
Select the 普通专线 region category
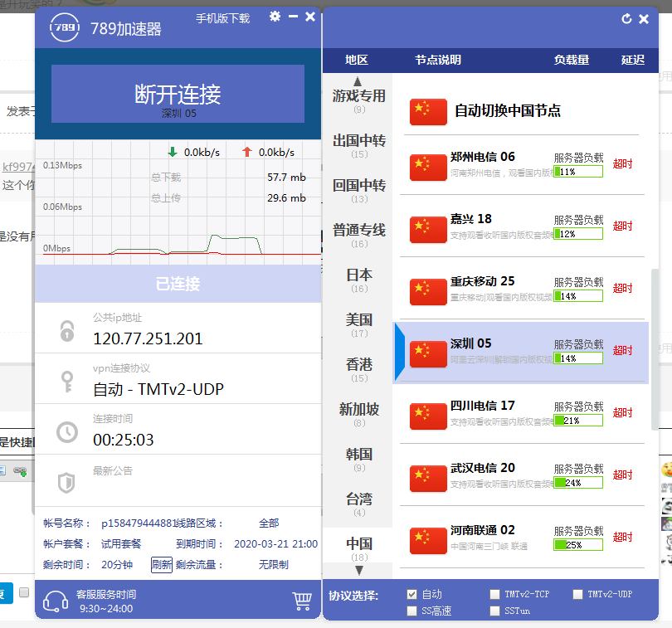click(359, 235)
